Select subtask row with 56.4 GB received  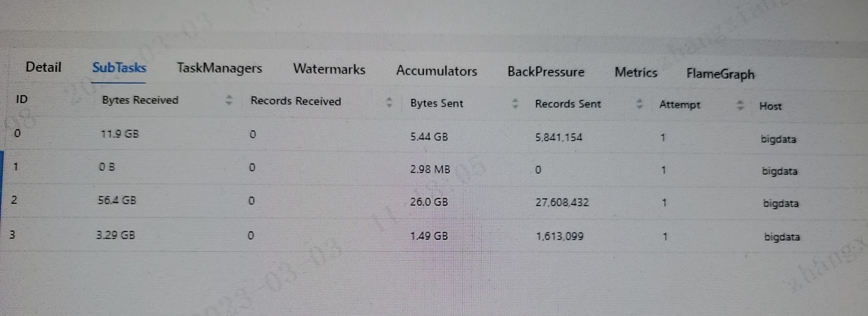pyautogui.click(x=434, y=202)
